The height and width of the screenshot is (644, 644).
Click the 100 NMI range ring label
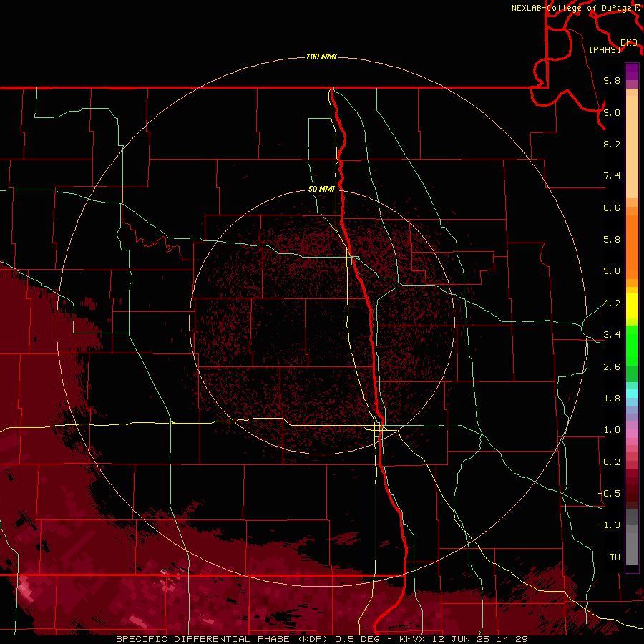point(321,57)
